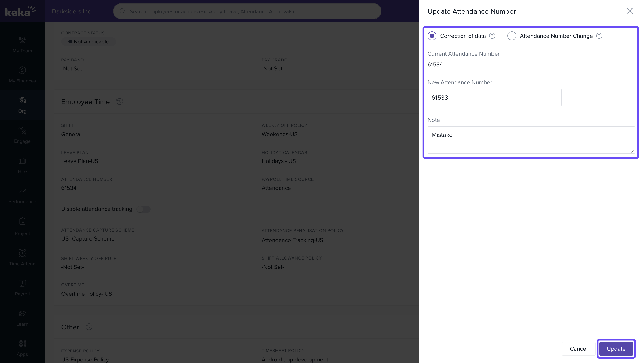This screenshot has width=644, height=363.
Task: Open the Hire module
Action: 22,165
